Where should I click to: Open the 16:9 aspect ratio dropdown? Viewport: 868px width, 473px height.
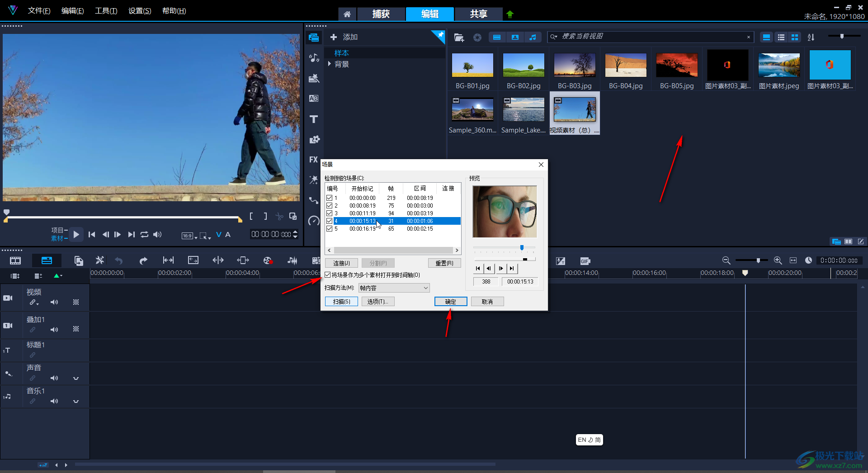point(189,236)
